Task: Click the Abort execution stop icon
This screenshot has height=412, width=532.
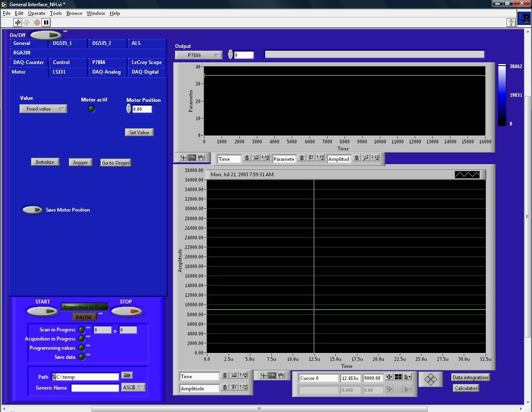Action: point(37,22)
